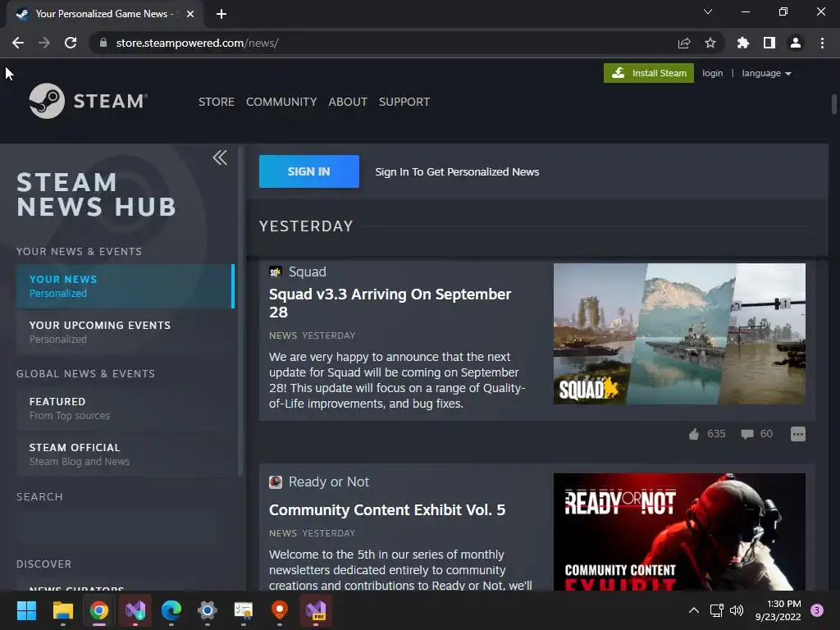840x630 pixels.
Task: Collapse the news hub sidebar with the double chevron
Action: tap(220, 157)
